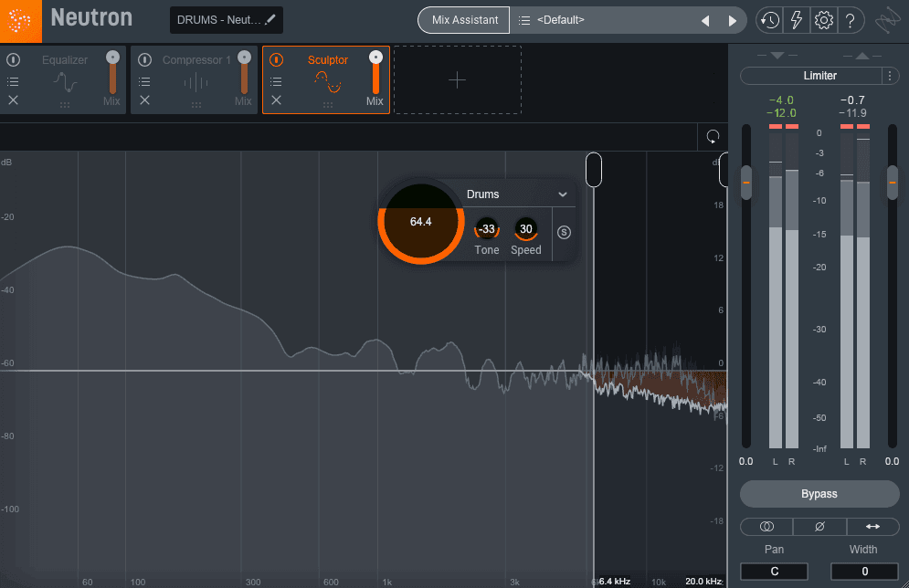Remove the Compressor 1 module
This screenshot has height=588, width=909.
[x=144, y=100]
